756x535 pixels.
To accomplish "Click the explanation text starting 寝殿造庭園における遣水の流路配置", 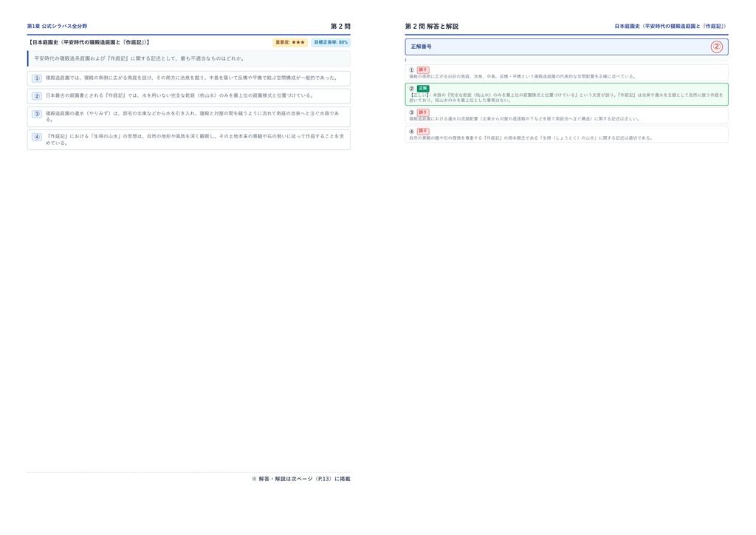I will pos(525,119).
